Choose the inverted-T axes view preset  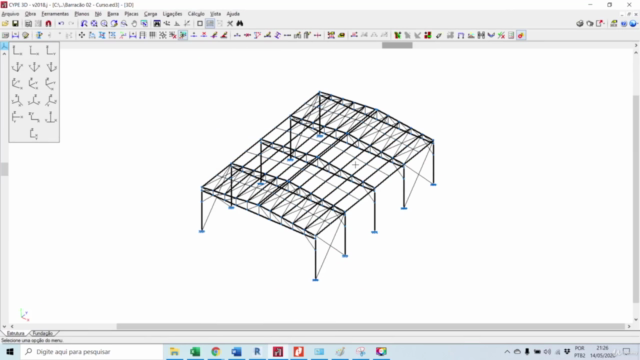(x=51, y=117)
